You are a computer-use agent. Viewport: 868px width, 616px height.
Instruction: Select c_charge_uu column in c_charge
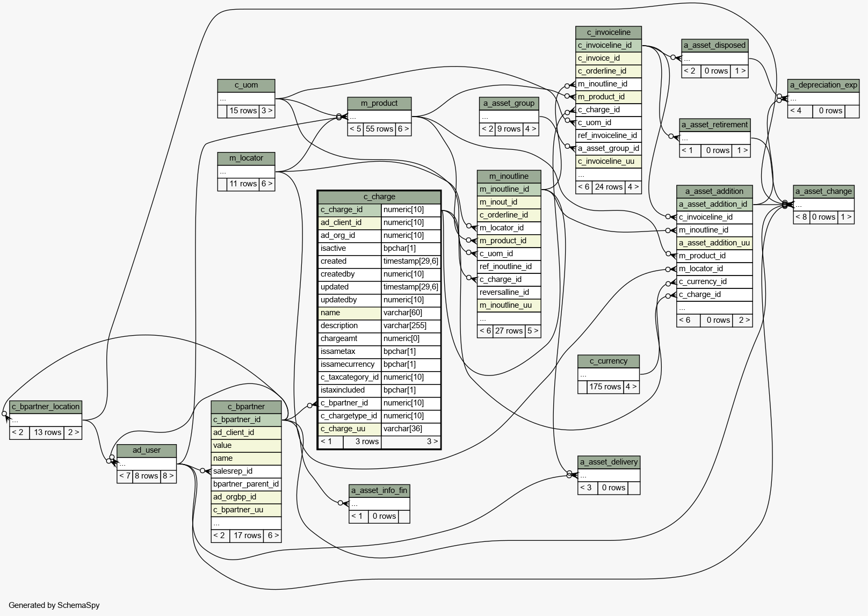click(x=350, y=429)
